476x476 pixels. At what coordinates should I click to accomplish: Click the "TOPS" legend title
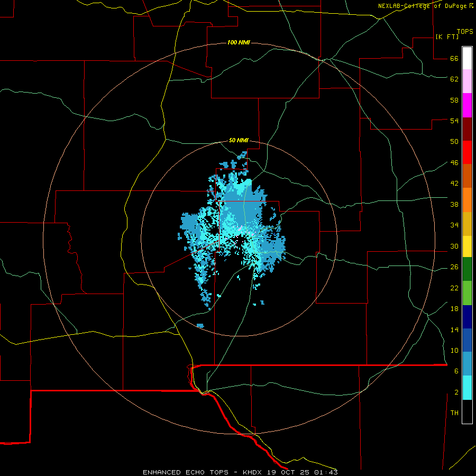[465, 31]
